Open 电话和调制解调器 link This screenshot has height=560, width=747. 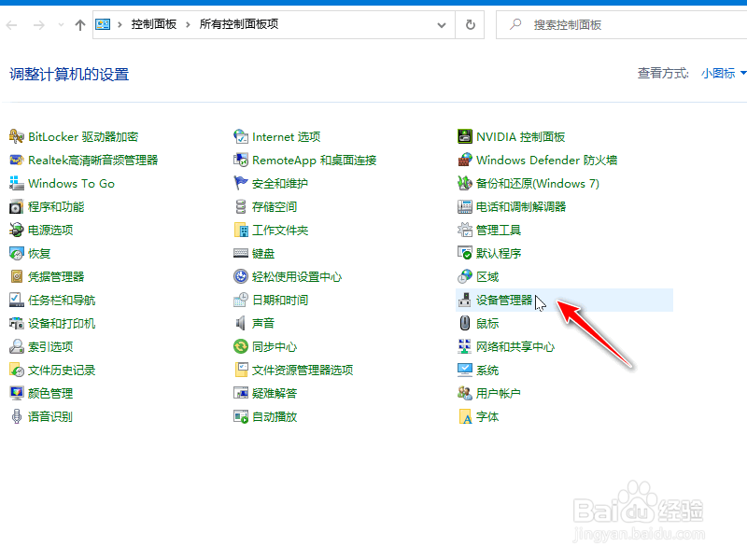pyautogui.click(x=521, y=206)
